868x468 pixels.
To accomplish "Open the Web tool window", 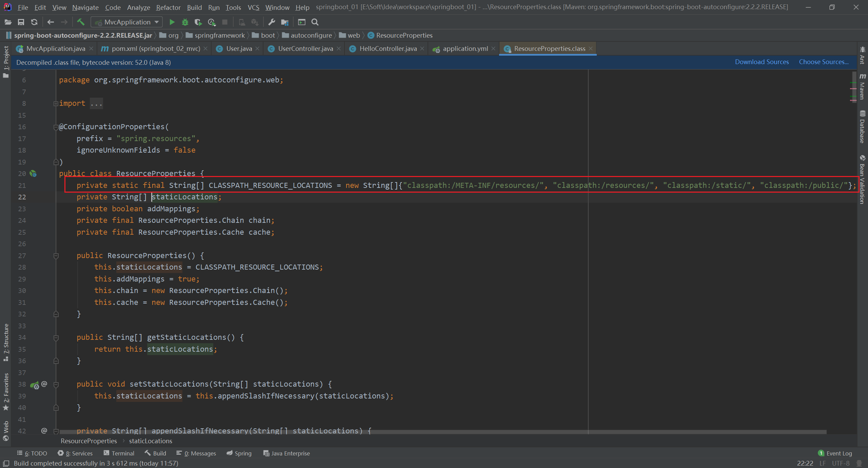I will coord(6,431).
